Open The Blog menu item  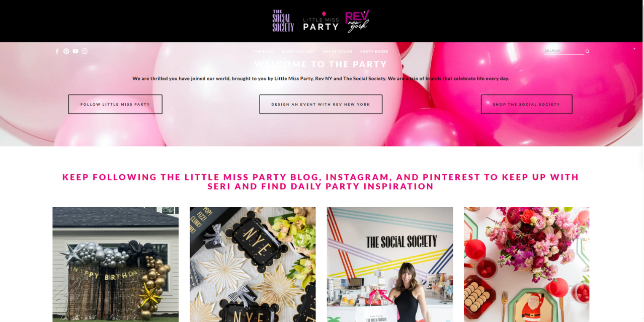[x=264, y=51]
